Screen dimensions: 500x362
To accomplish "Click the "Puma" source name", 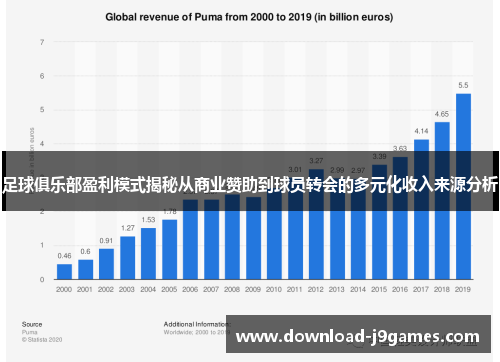I will point(30,332).
